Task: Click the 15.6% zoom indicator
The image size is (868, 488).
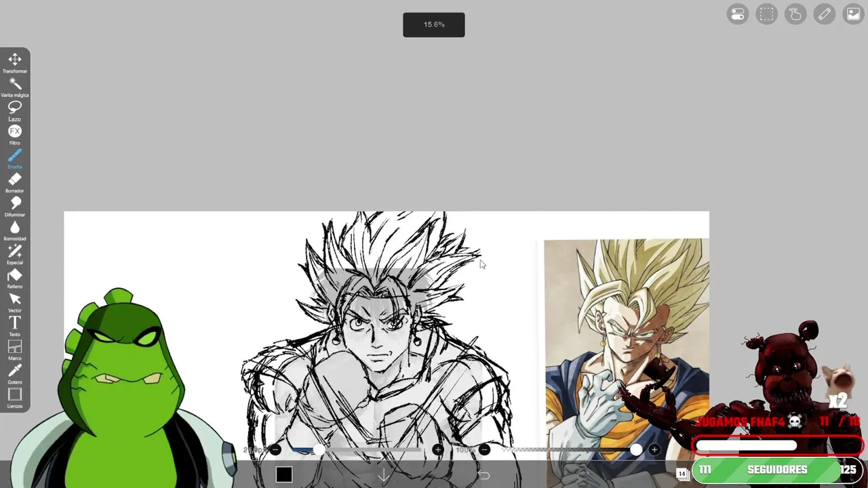Action: tap(434, 25)
